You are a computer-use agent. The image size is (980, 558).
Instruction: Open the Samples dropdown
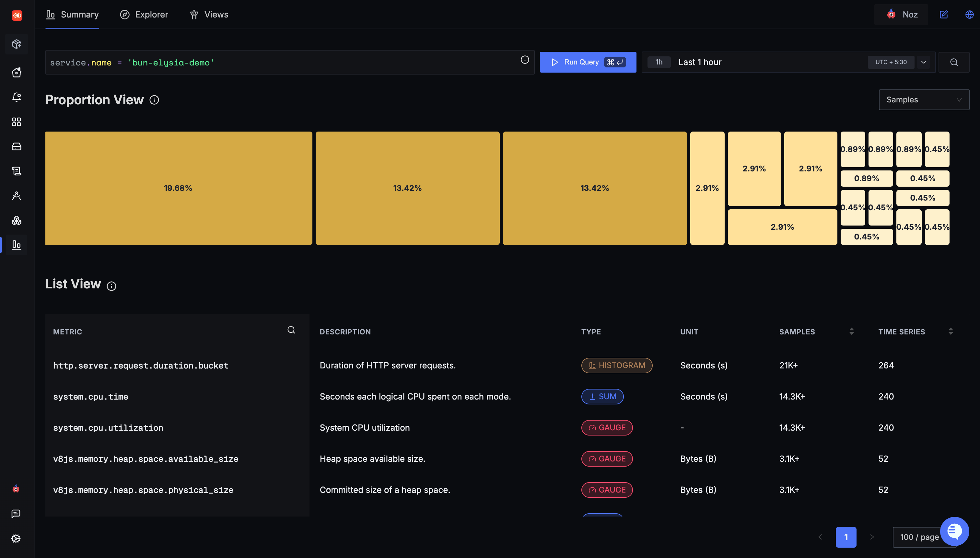point(924,100)
